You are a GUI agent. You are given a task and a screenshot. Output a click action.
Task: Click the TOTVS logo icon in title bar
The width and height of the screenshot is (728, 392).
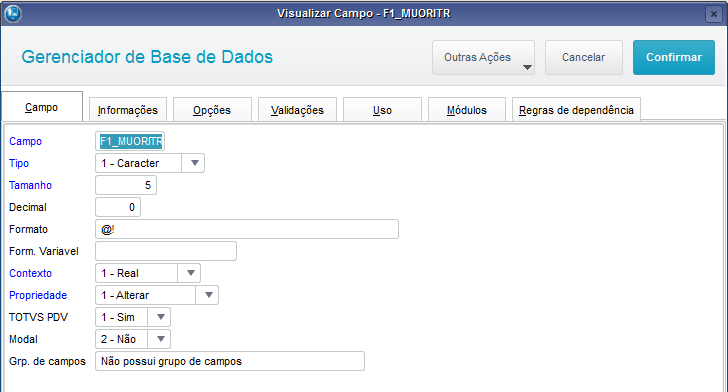(13, 13)
